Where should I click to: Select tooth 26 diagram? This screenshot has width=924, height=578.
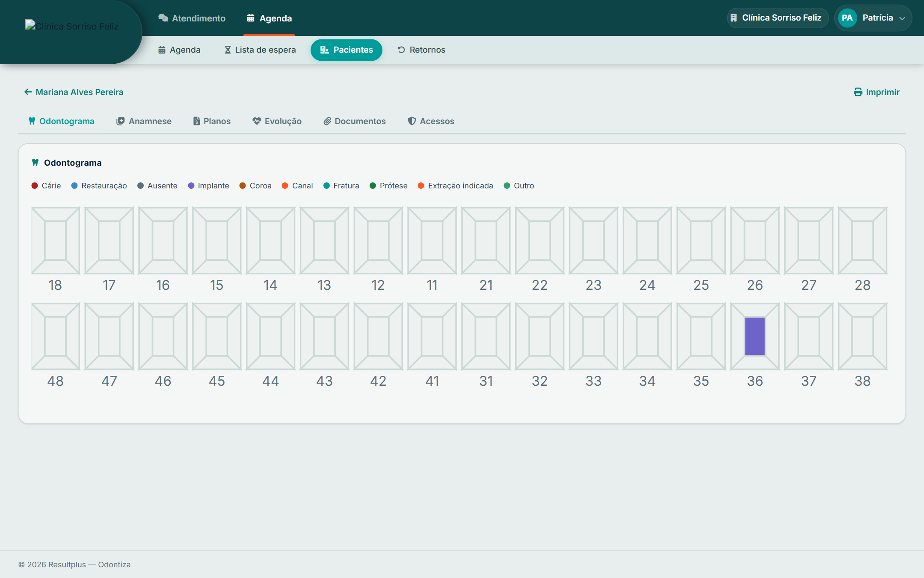click(755, 240)
